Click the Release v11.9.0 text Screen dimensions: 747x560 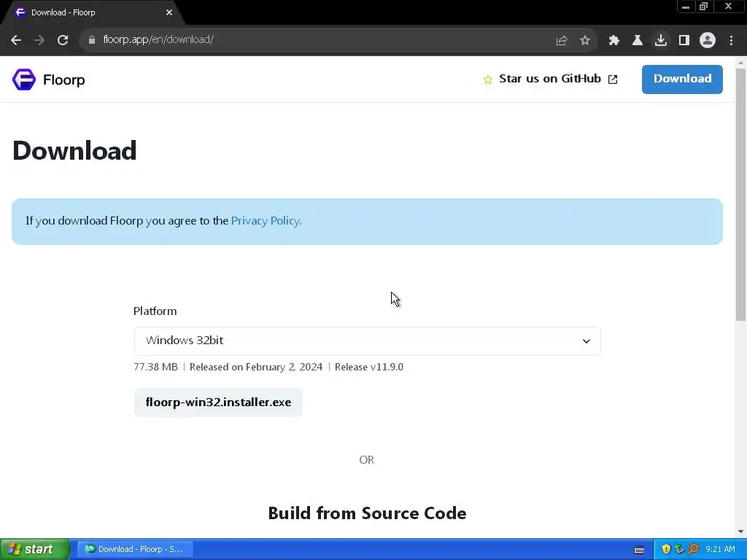click(368, 367)
